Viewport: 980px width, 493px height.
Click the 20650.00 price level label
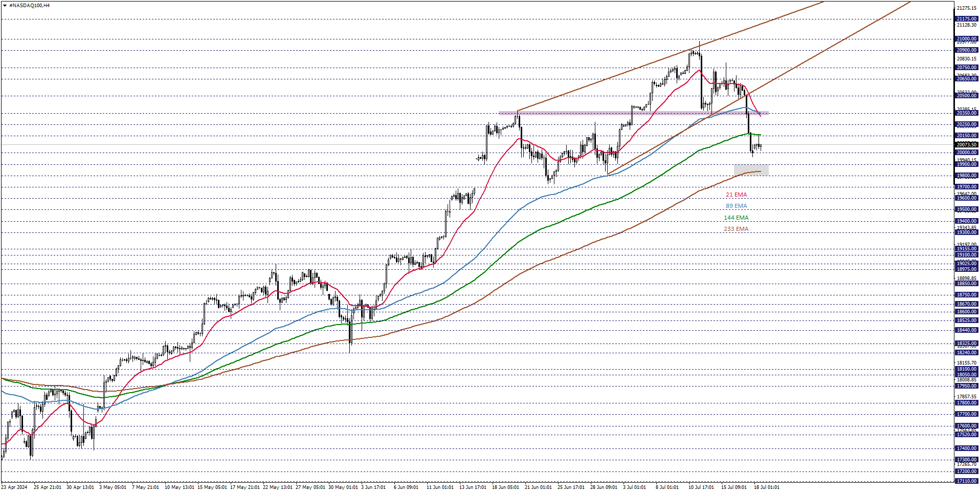[x=967, y=79]
